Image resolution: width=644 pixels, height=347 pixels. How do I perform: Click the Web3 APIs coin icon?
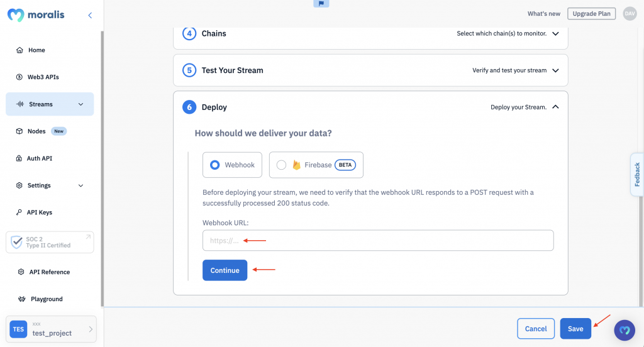[x=19, y=77]
